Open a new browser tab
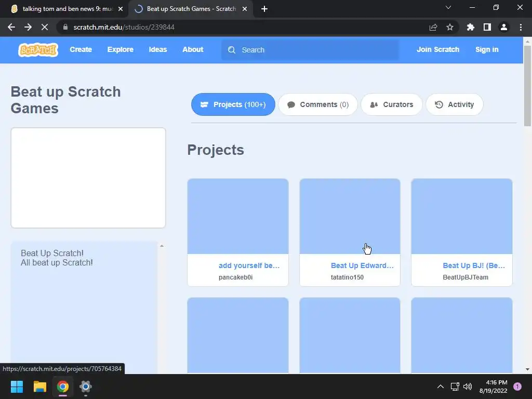Screen dimensions: 532x399 coord(264,9)
